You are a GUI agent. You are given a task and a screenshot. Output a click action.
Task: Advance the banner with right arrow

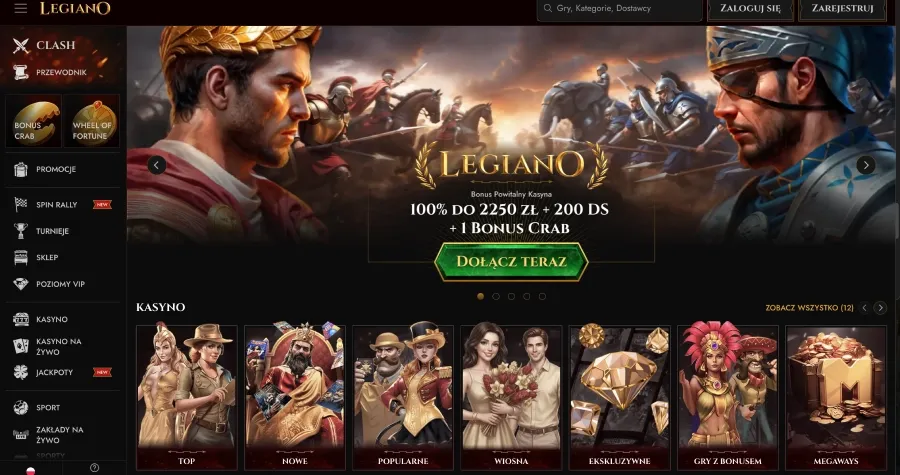(x=866, y=165)
